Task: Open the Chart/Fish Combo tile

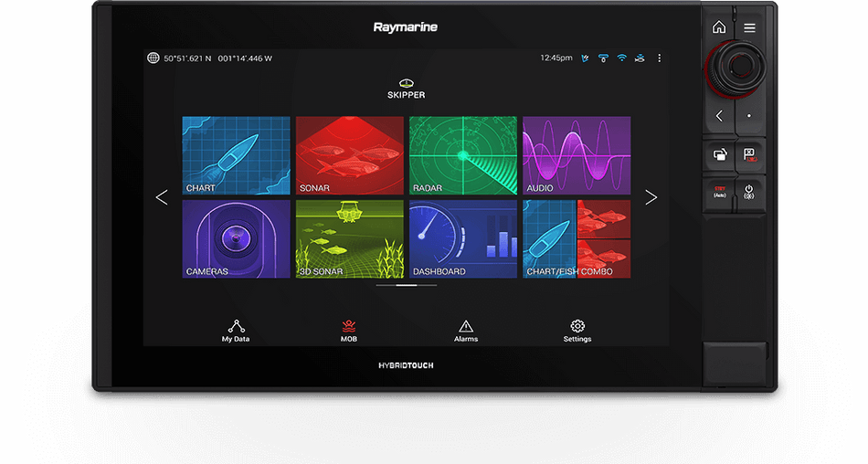Action: [576, 238]
